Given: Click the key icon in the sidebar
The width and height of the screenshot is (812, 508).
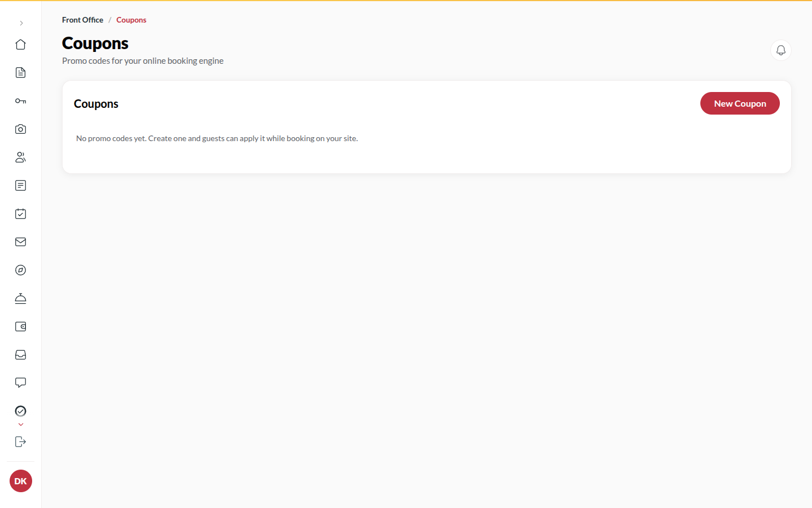Looking at the screenshot, I should pos(21,101).
